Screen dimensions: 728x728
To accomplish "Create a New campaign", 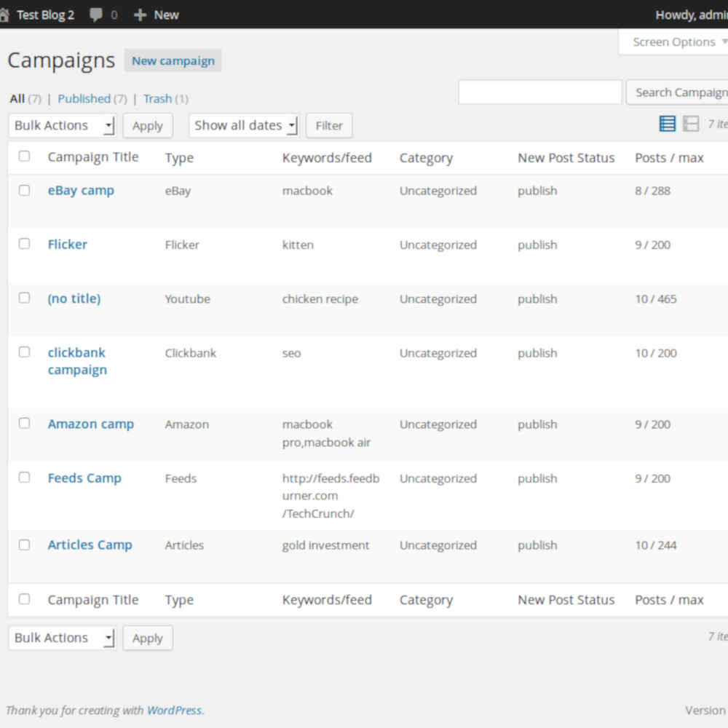I will [x=173, y=60].
